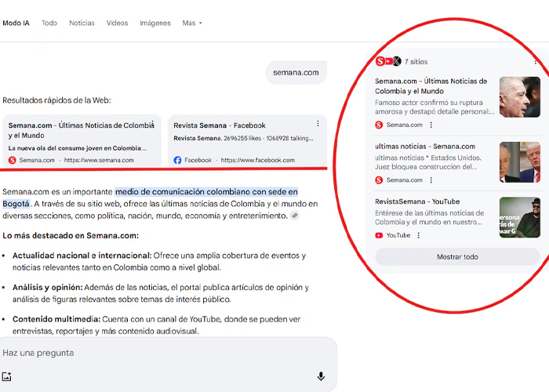This screenshot has width=549, height=392.
Task: Click the https://www.facebook.com URL text
Action: (x=258, y=160)
